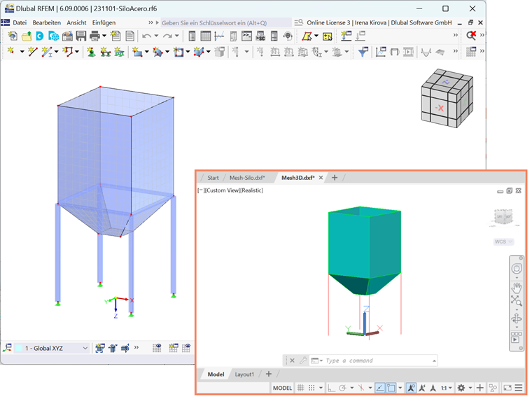
Task: Create a new solid in RFEM
Action: coord(199,52)
